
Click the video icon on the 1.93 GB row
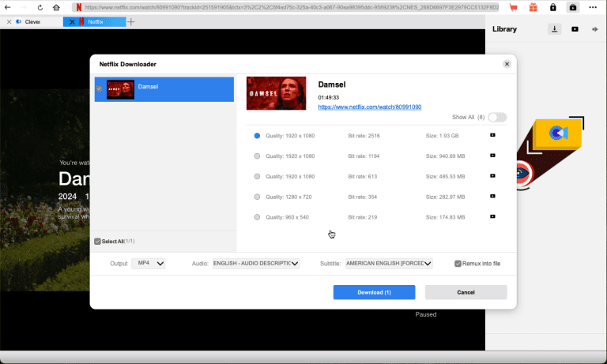point(492,135)
